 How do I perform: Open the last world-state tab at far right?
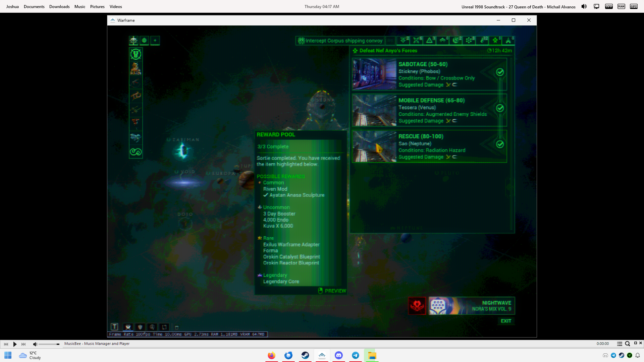tap(509, 41)
